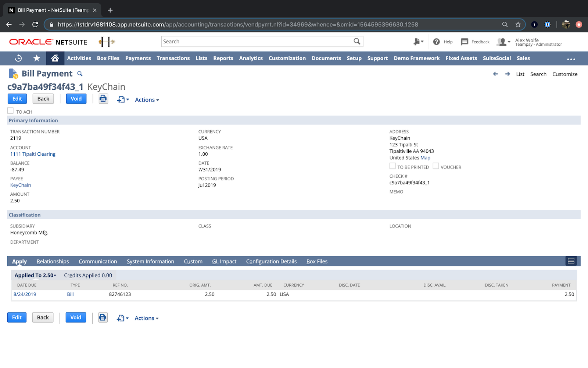The width and height of the screenshot is (588, 368).
Task: Go to next record arrow
Action: pos(508,74)
